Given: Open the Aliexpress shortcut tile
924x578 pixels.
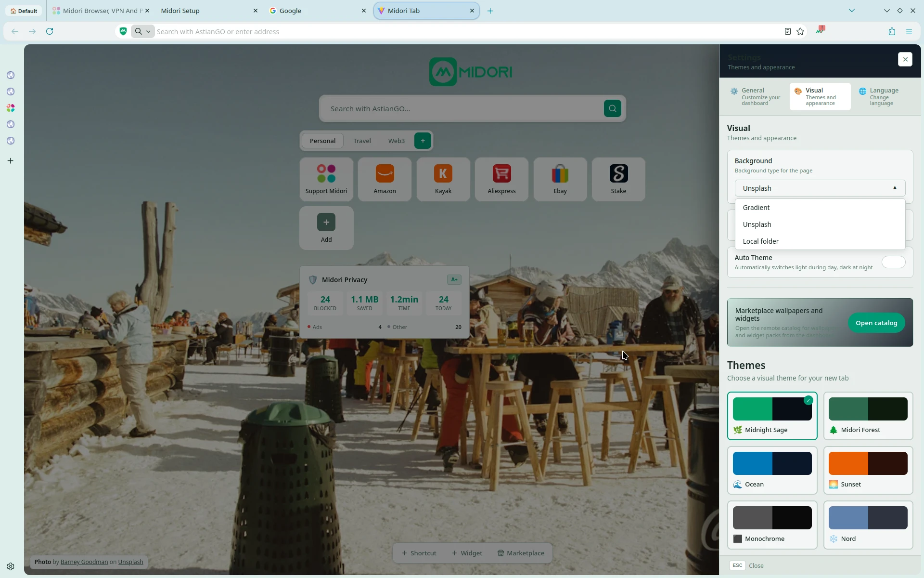Looking at the screenshot, I should coord(501,179).
